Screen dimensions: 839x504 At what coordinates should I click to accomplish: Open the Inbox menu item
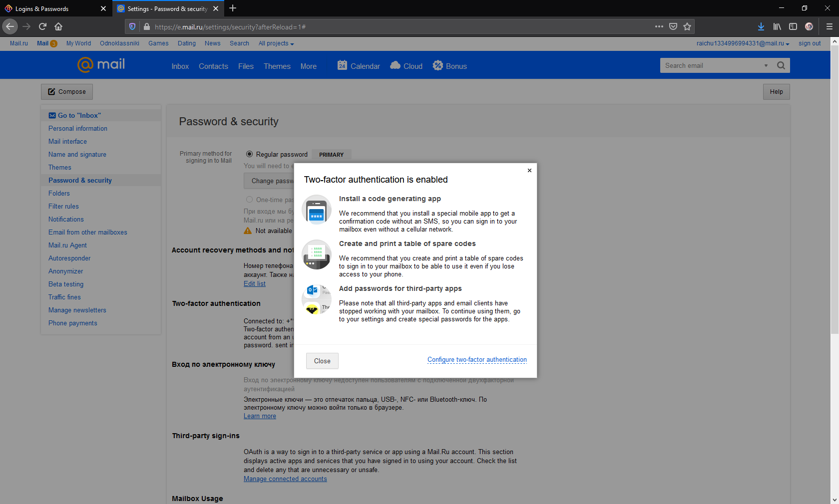click(x=180, y=66)
